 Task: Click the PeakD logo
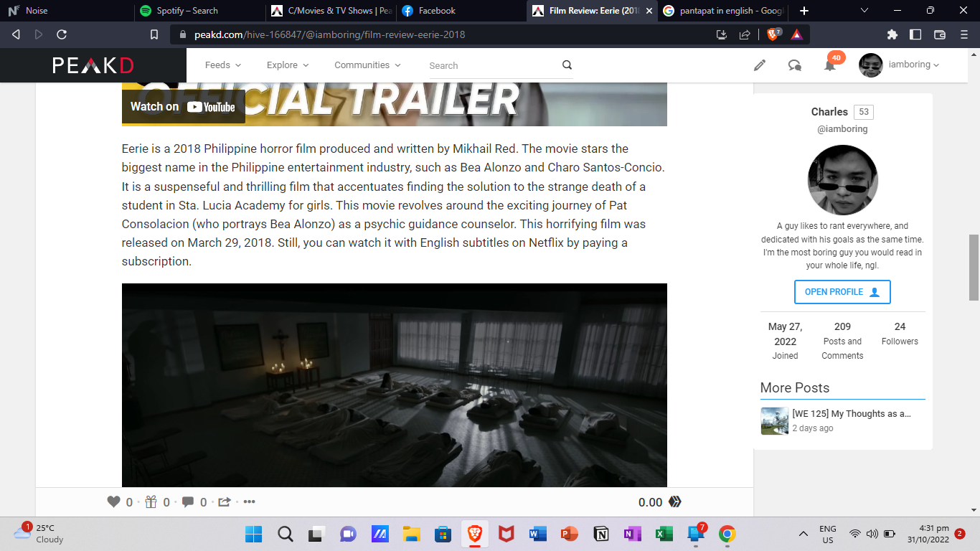(x=93, y=65)
